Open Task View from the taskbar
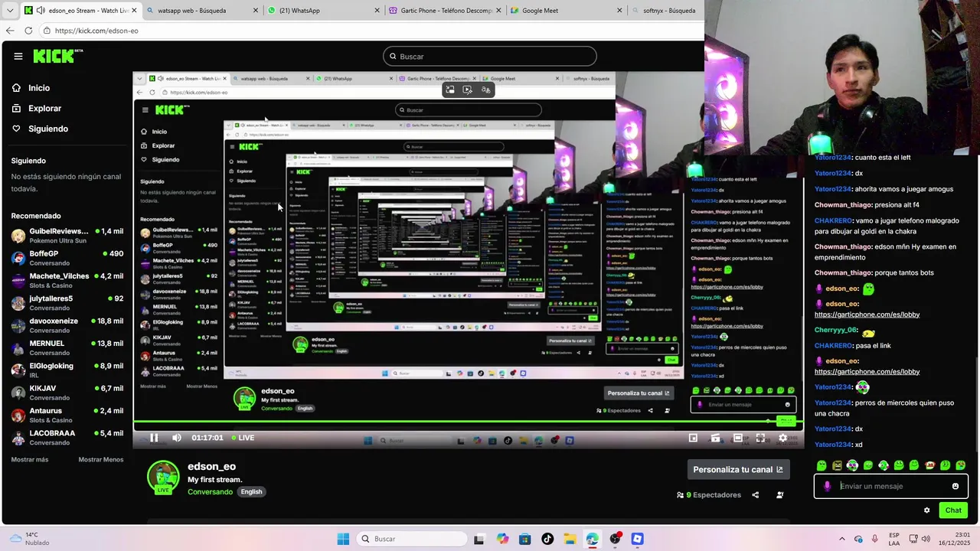This screenshot has height=551, width=980. coord(479,539)
